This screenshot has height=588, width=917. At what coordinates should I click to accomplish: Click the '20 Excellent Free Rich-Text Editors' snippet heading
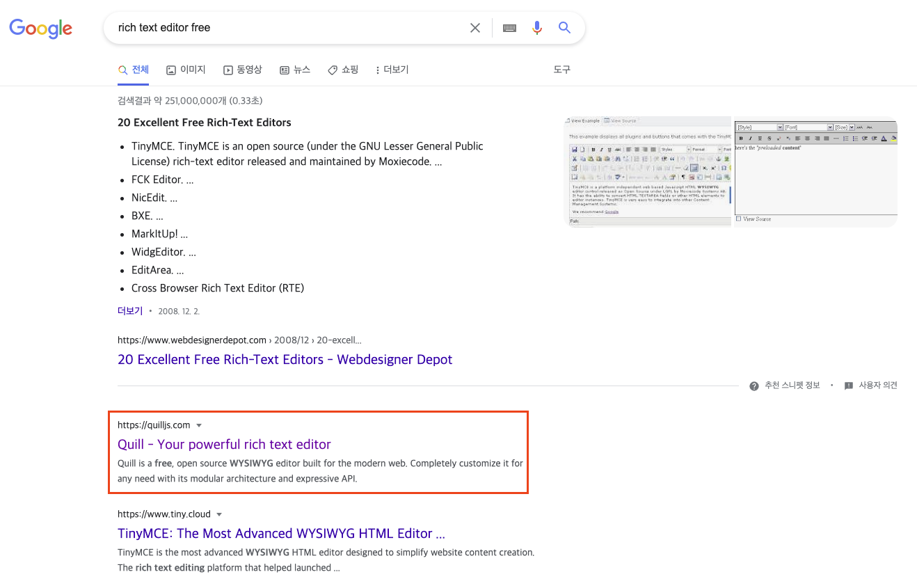[205, 122]
